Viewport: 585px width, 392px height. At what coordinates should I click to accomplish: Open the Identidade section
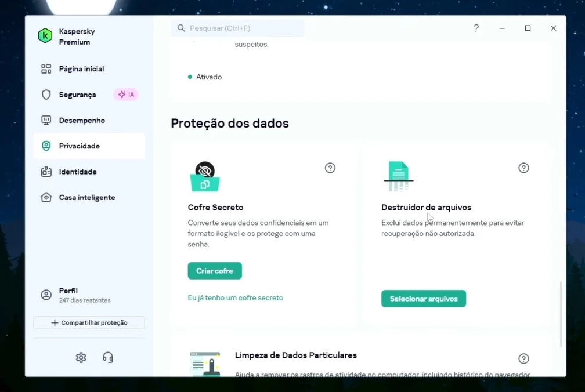pyautogui.click(x=89, y=172)
